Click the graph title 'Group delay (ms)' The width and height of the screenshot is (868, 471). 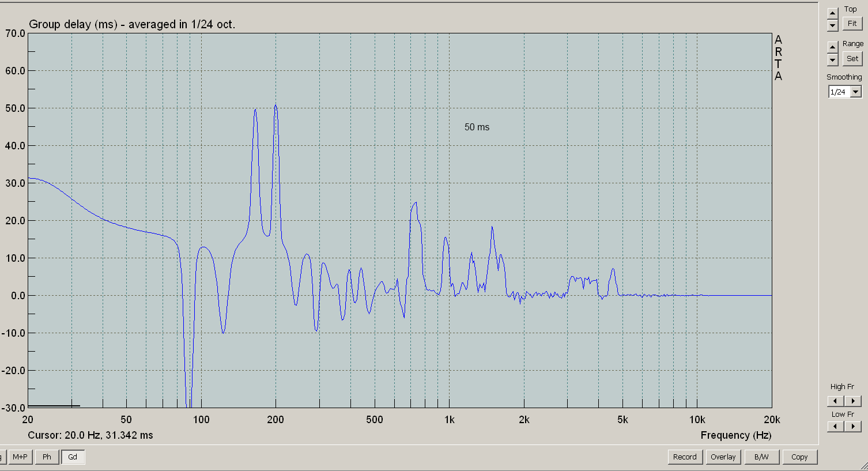pyautogui.click(x=73, y=24)
